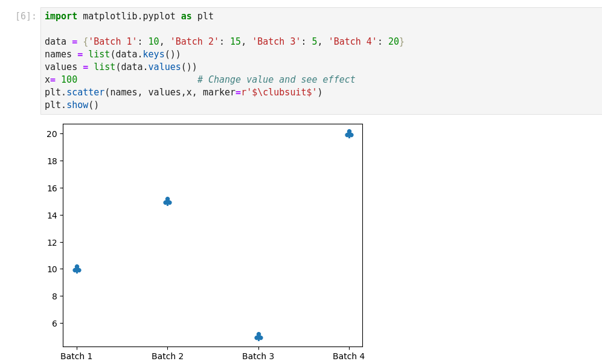This screenshot has height=364, width=602.
Task: Click the y-axis tick label 20
Action: pos(52,134)
